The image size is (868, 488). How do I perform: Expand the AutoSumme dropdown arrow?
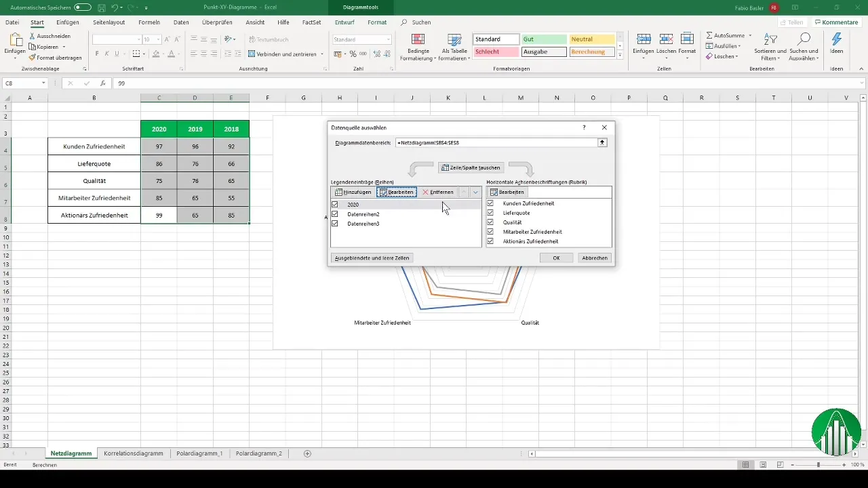(x=749, y=35)
